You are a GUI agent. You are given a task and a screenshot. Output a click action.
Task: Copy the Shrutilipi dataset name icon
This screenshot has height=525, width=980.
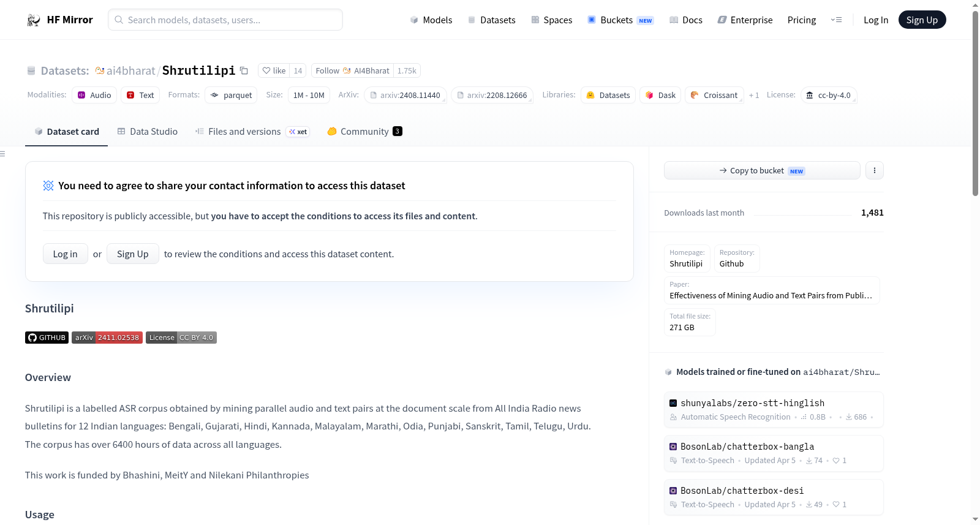[x=244, y=70]
